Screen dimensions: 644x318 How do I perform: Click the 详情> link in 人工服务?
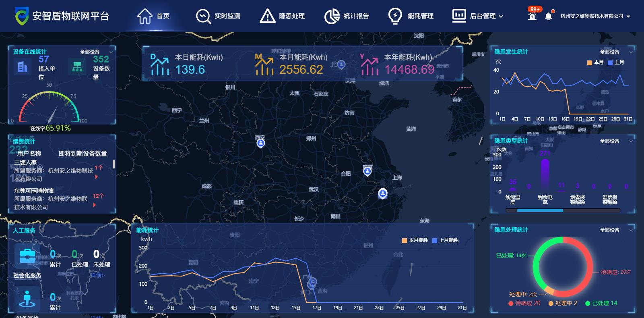click(97, 275)
